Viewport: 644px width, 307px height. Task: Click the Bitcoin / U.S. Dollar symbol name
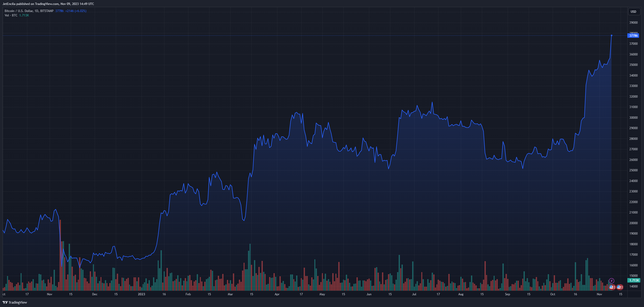pyautogui.click(x=20, y=11)
